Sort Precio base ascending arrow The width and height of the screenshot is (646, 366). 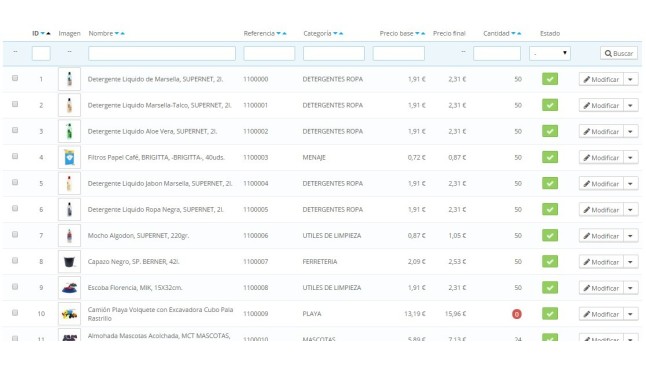click(x=423, y=33)
